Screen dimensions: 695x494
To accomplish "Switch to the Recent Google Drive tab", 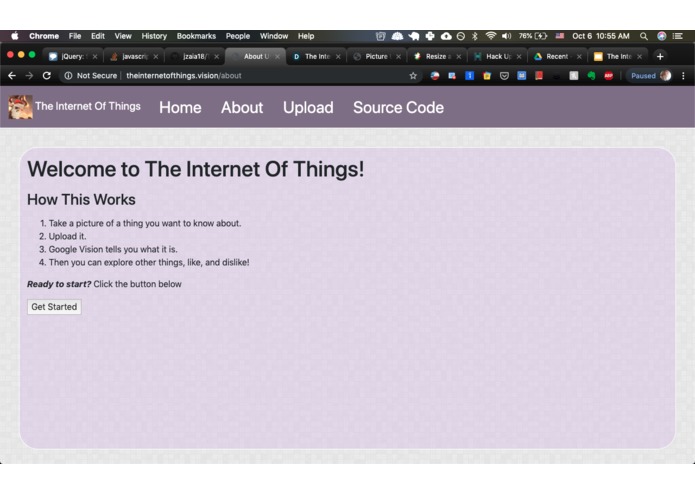I will point(557,56).
